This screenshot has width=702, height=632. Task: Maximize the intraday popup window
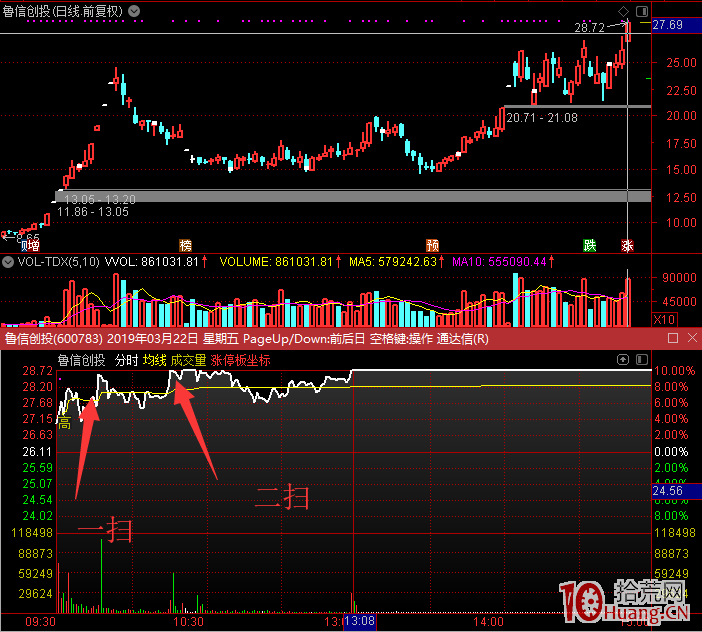coord(672,338)
